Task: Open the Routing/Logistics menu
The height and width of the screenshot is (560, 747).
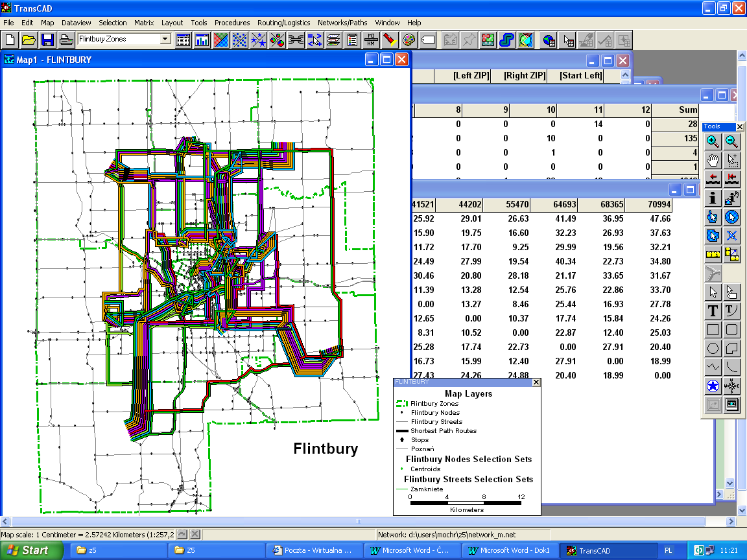Action: [283, 23]
